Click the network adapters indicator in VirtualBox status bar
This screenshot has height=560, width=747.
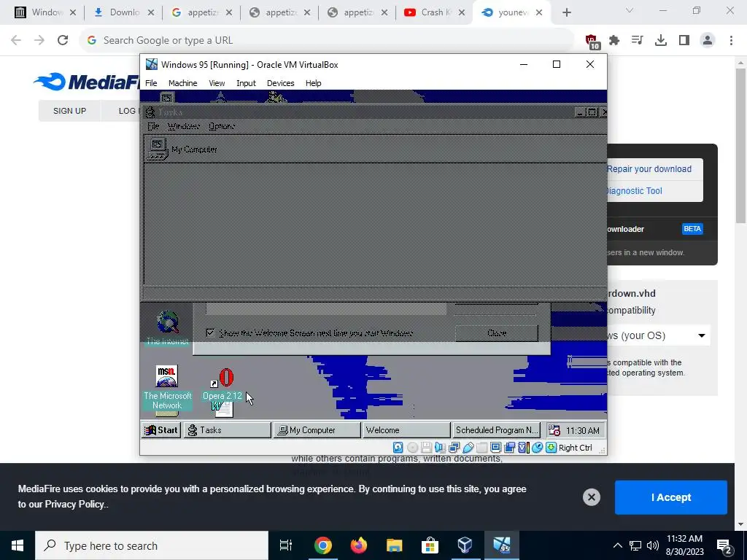click(x=454, y=448)
